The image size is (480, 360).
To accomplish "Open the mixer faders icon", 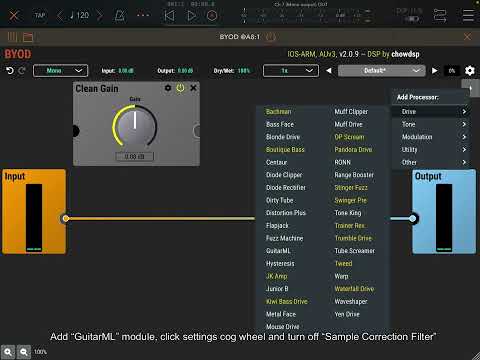I will point(12,37).
